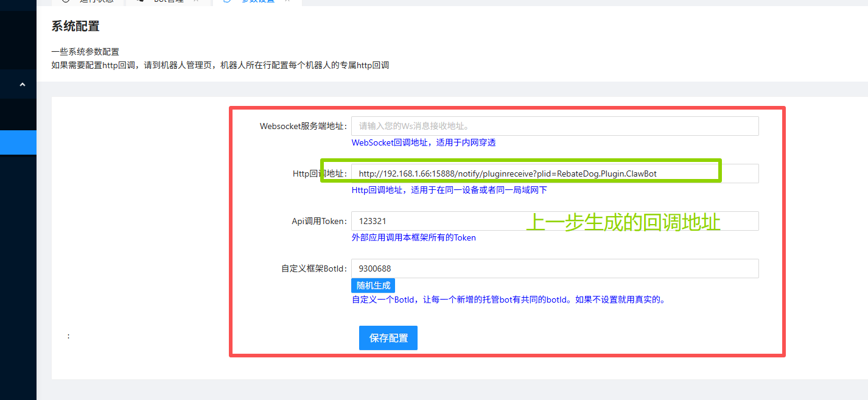Save settings with the 保存配置 button
This screenshot has width=868, height=400.
(388, 338)
